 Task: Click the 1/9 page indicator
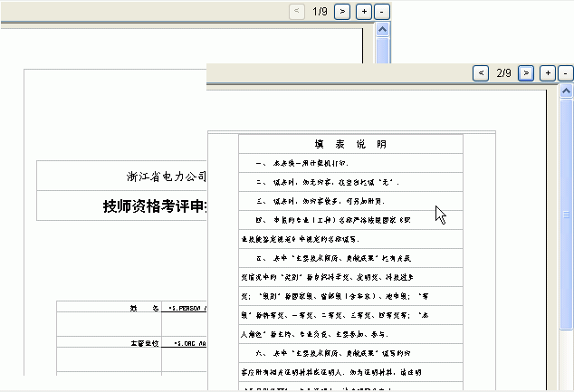[320, 11]
